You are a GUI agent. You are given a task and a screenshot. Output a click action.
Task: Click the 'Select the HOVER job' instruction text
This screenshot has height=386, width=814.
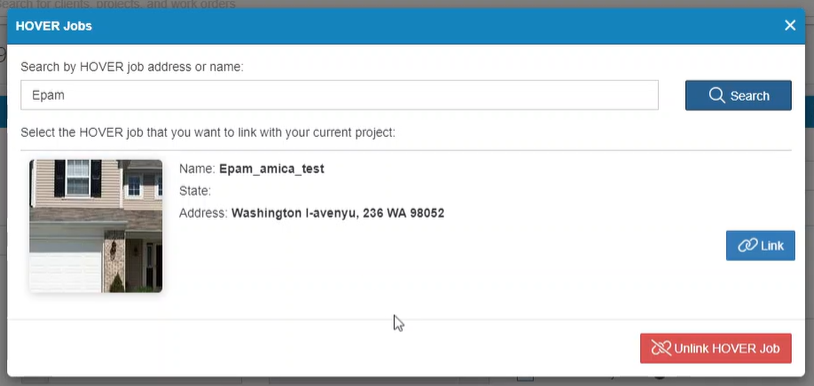(x=208, y=132)
